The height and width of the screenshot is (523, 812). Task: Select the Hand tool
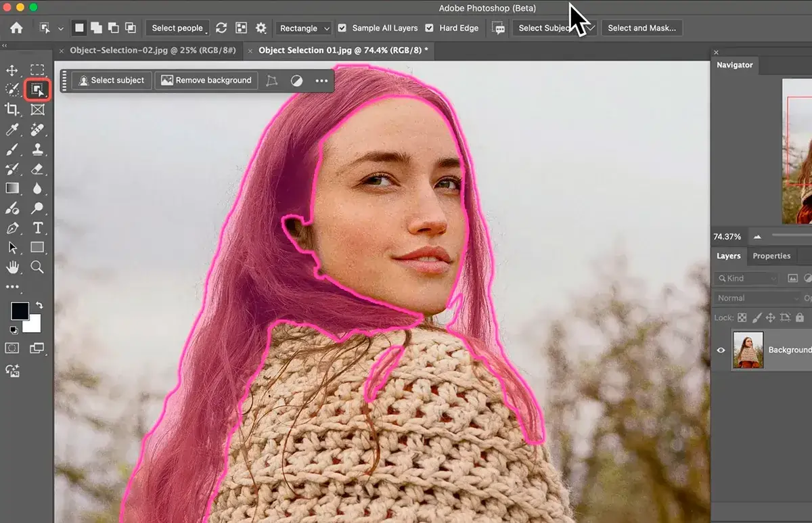[x=12, y=267]
